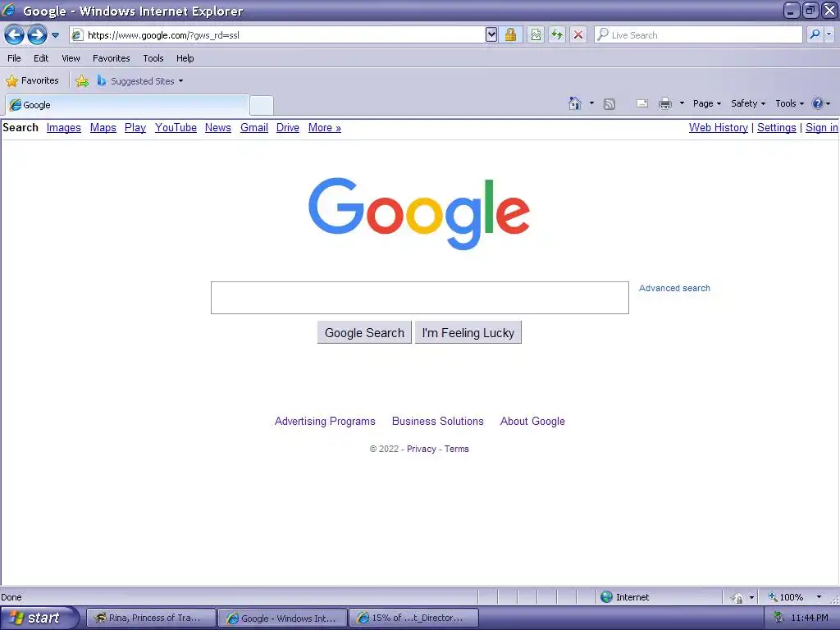Select the Google tab
The width and height of the screenshot is (840, 630).
pyautogui.click(x=127, y=105)
